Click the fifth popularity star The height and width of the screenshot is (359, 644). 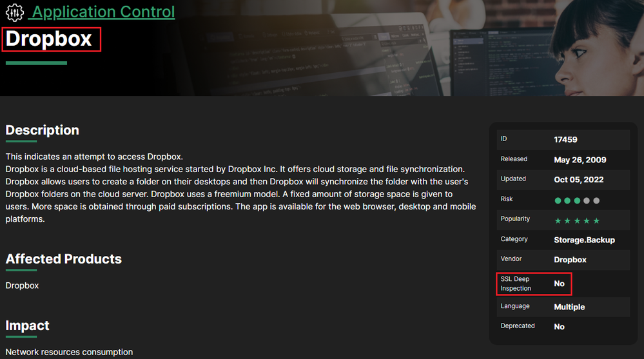coord(596,220)
